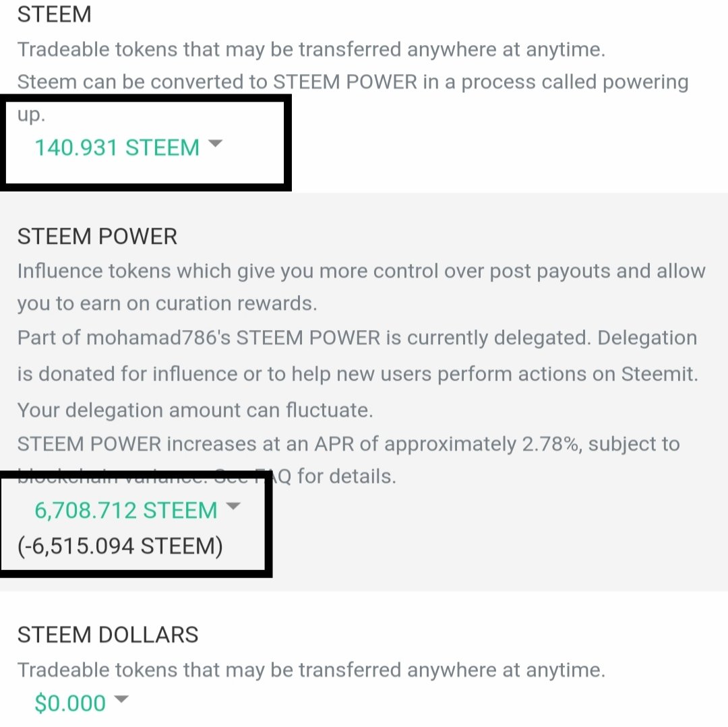
Task: Click the mohamad786 delegation notice text
Action: (x=357, y=338)
